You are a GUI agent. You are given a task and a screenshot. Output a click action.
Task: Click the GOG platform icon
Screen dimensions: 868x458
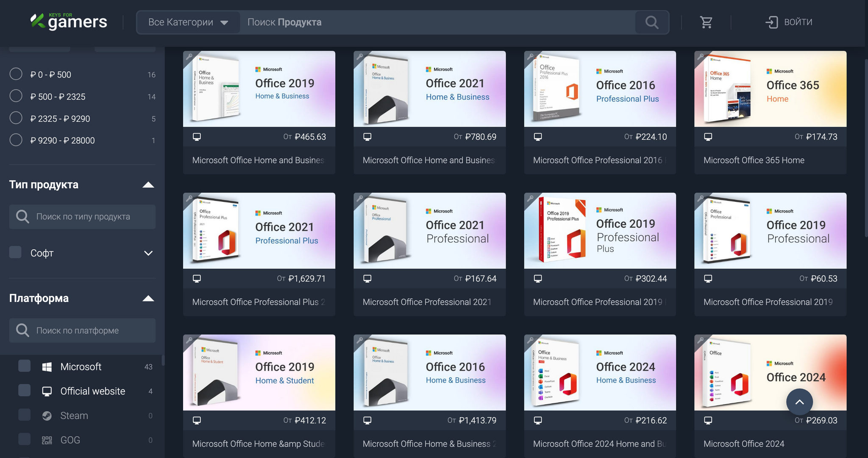tap(47, 440)
